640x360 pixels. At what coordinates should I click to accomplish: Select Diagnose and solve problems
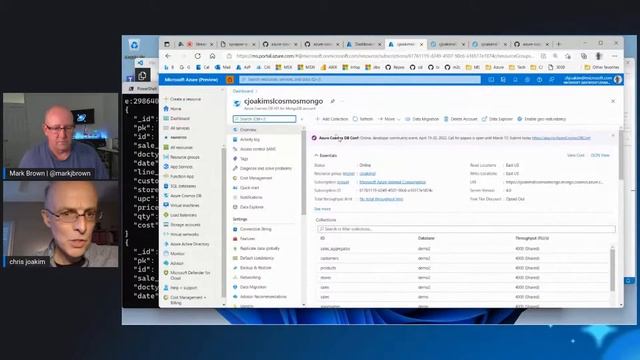pyautogui.click(x=266, y=168)
